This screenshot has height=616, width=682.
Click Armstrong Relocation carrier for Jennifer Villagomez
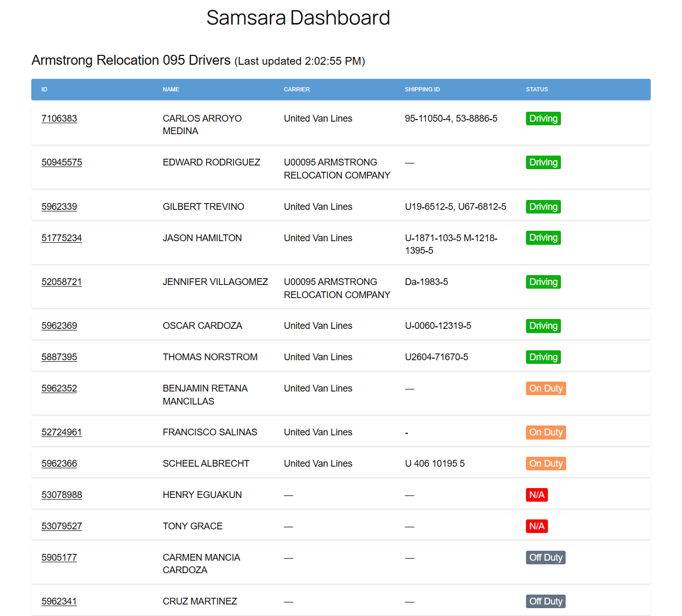point(337,288)
